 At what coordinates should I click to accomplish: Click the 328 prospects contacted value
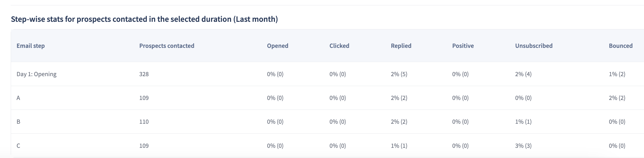pos(144,74)
